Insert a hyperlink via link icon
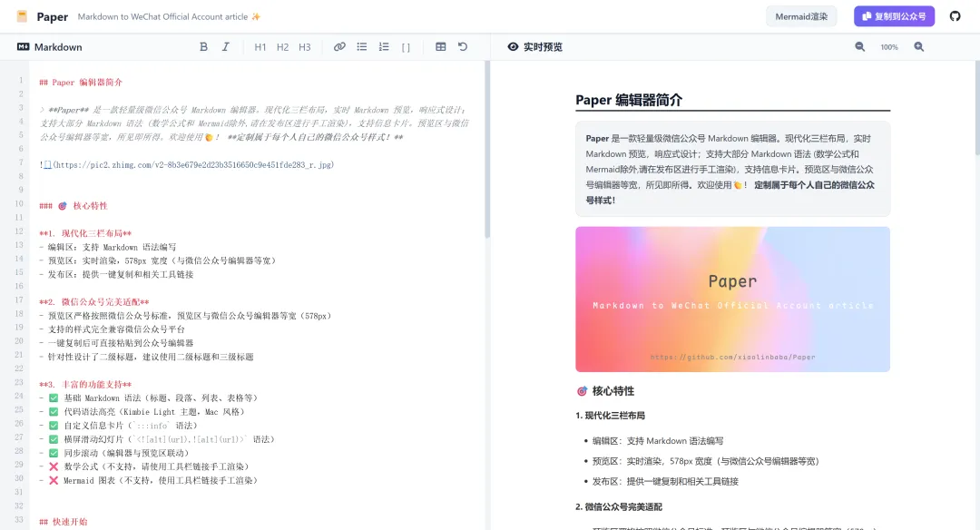This screenshot has height=530, width=980. tap(339, 47)
